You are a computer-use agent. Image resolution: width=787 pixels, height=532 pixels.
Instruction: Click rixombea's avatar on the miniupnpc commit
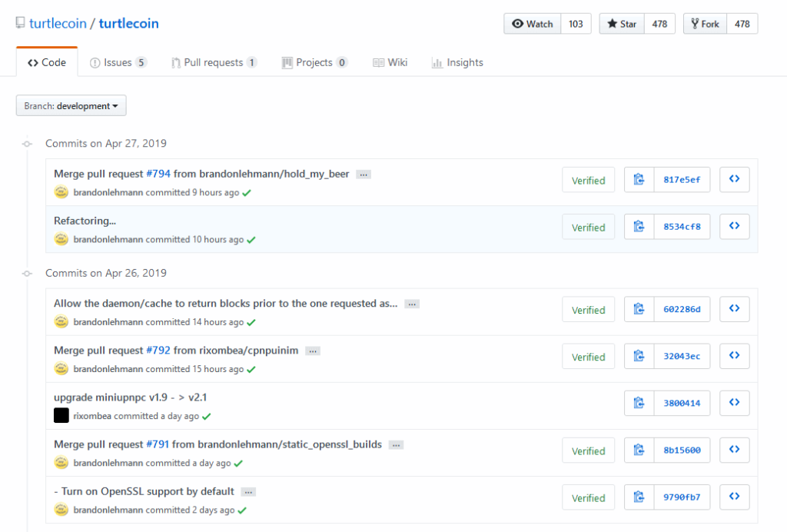[61, 416]
